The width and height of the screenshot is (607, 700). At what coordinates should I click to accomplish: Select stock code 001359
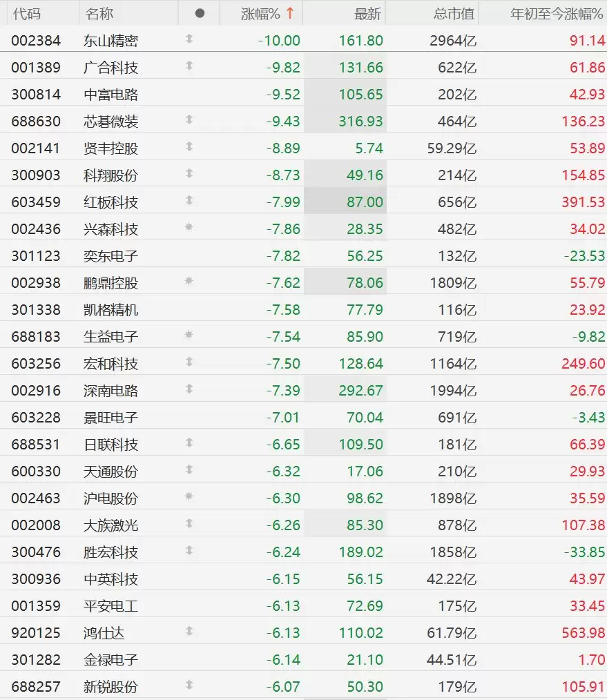36,606
